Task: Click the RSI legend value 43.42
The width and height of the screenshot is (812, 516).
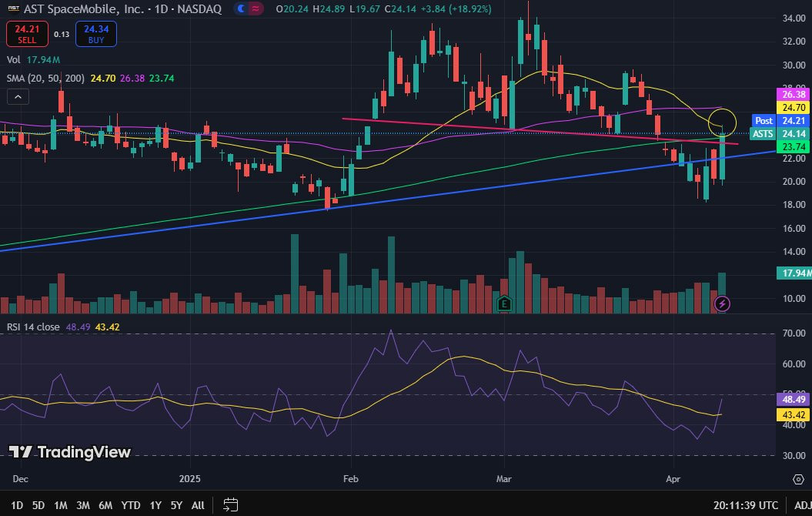Action: (108, 327)
